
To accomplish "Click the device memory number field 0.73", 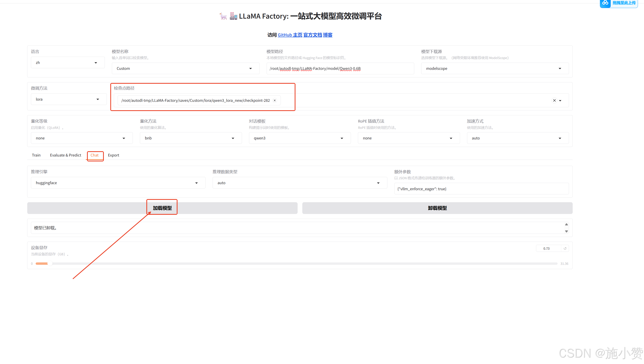I will pyautogui.click(x=549, y=248).
